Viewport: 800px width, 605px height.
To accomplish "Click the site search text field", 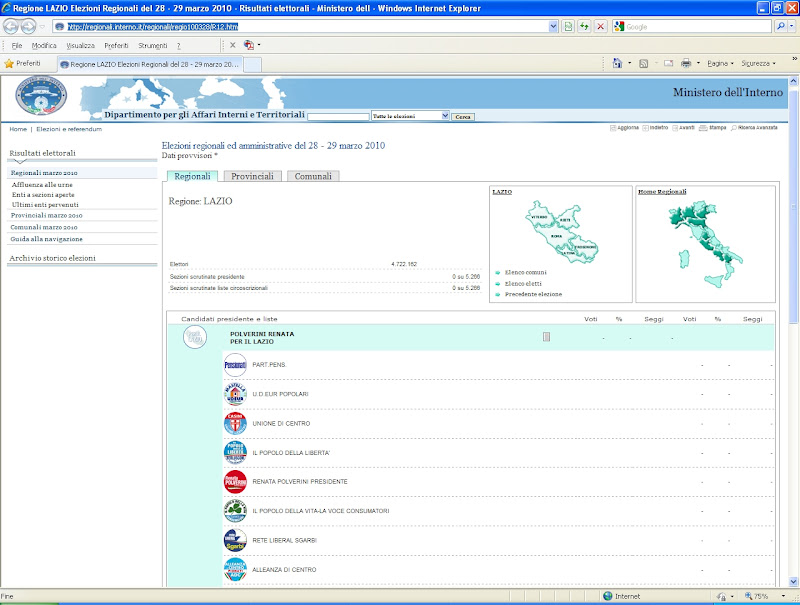I will tap(338, 116).
